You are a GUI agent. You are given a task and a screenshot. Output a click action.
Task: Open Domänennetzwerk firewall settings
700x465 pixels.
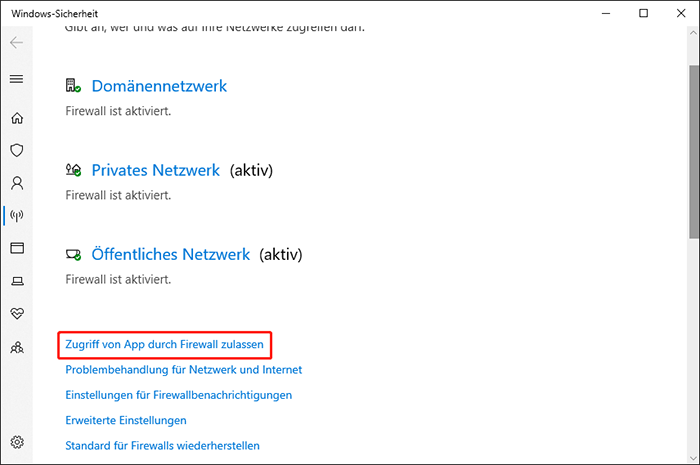[x=159, y=86]
